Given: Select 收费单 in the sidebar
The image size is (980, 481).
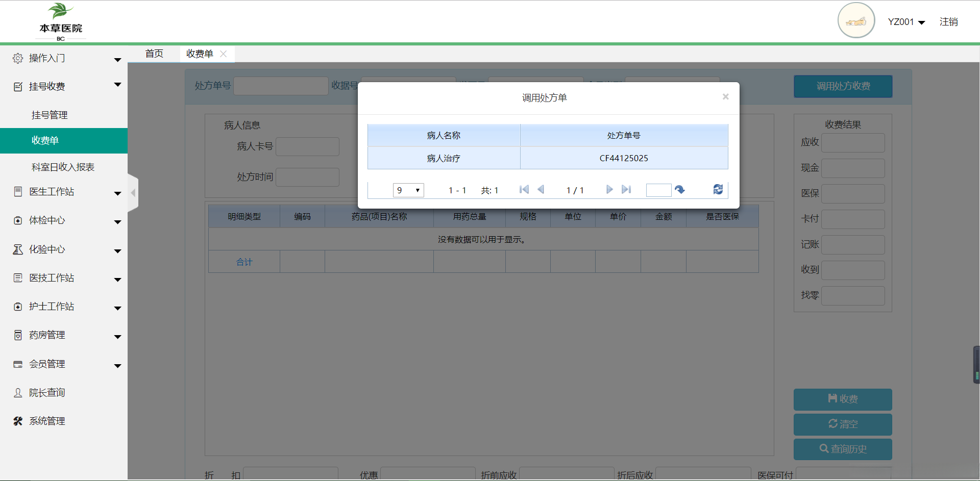Looking at the screenshot, I should coord(64,141).
